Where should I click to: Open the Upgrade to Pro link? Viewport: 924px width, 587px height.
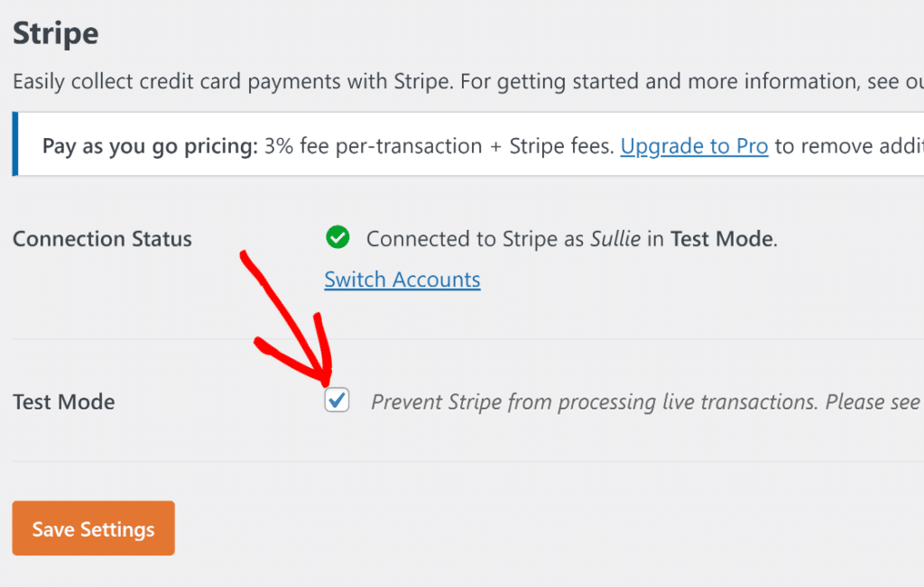[x=694, y=146]
